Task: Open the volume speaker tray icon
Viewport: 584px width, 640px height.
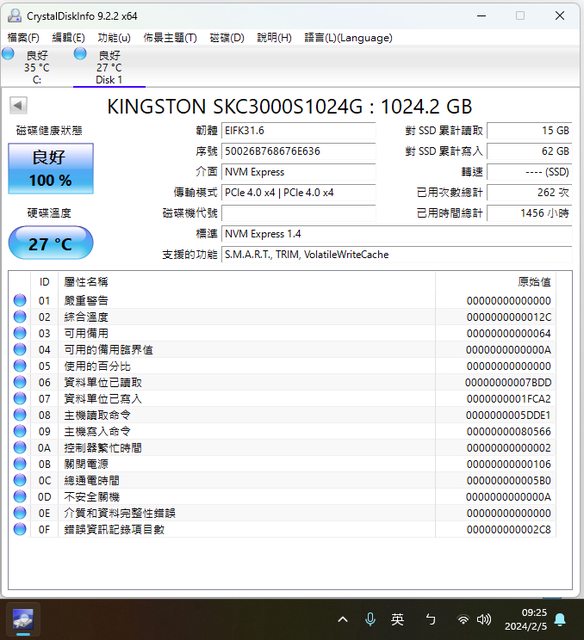Action: (484, 620)
